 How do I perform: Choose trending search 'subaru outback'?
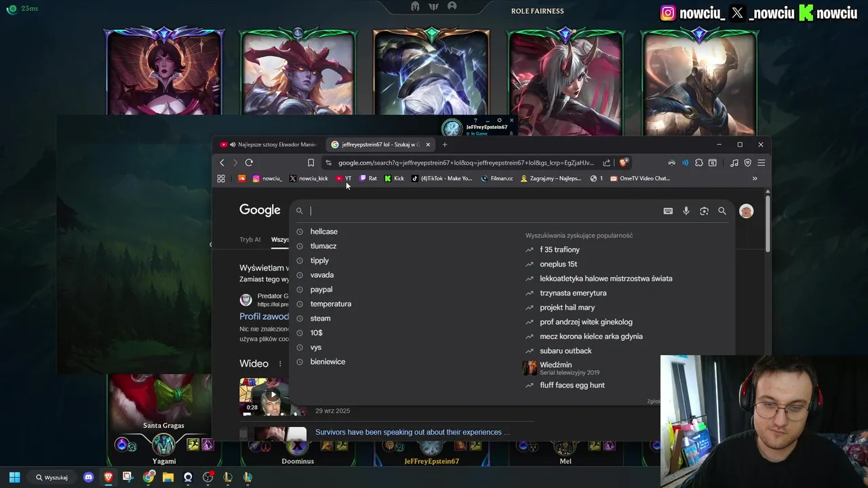click(x=566, y=351)
